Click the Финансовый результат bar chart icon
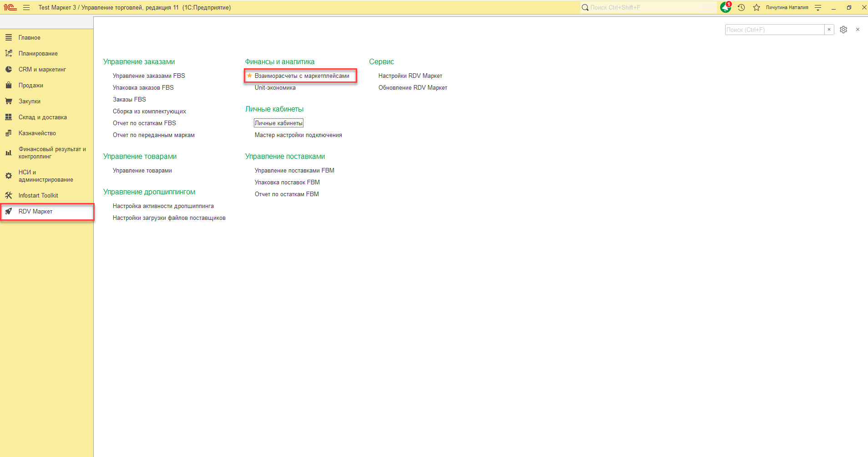 [9, 152]
